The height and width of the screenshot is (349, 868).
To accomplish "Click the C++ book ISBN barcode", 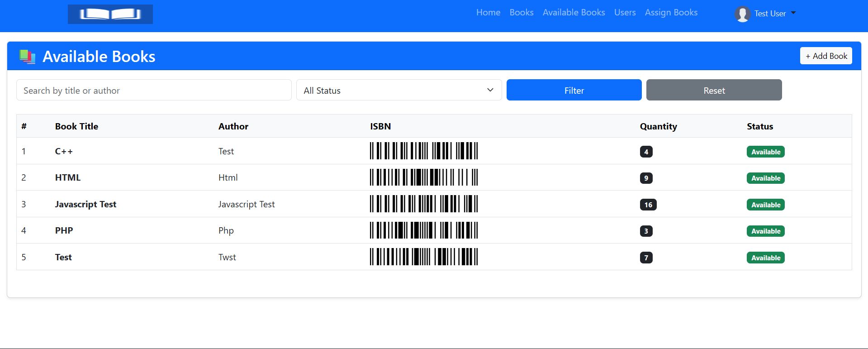I will click(x=424, y=151).
